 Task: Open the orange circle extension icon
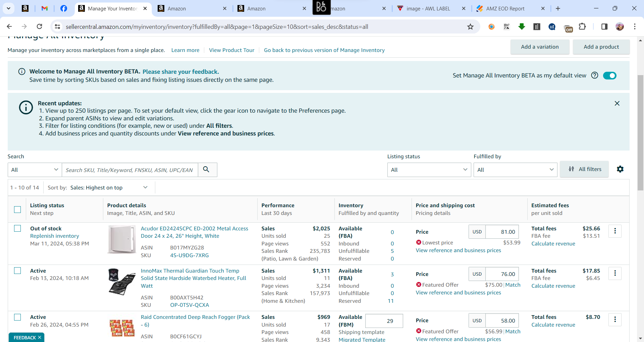491,26
